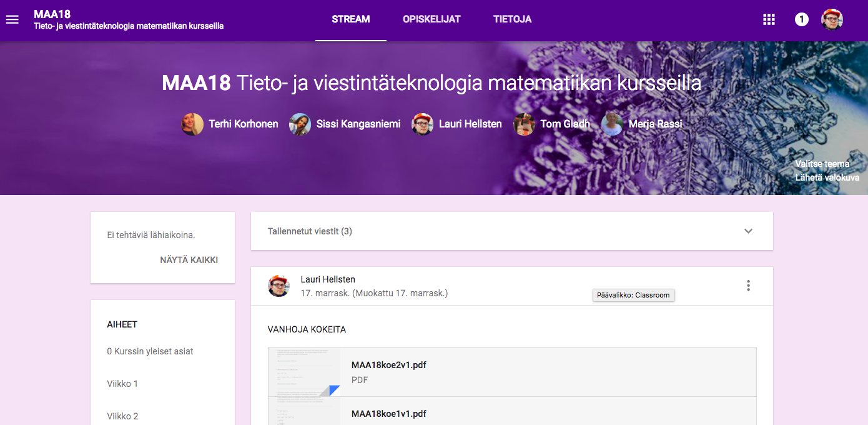Open the hamburger main menu
This screenshot has height=425, width=868.
(12, 19)
